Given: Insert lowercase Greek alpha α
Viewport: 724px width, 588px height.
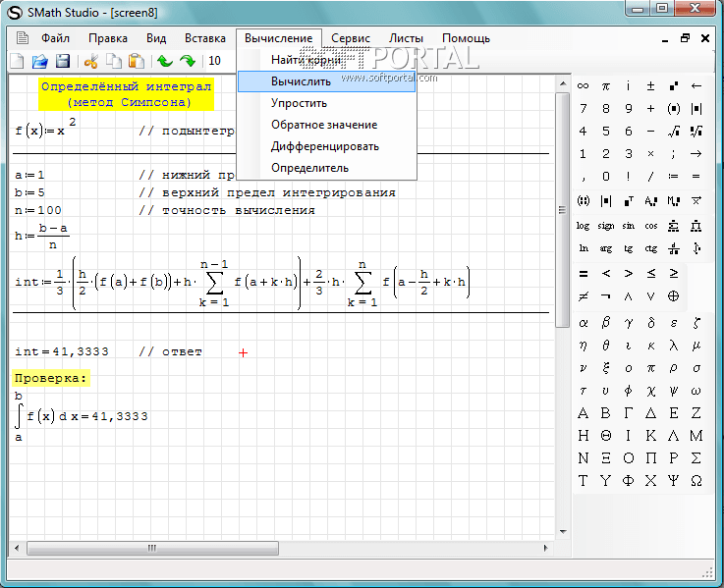Looking at the screenshot, I should click(x=584, y=323).
